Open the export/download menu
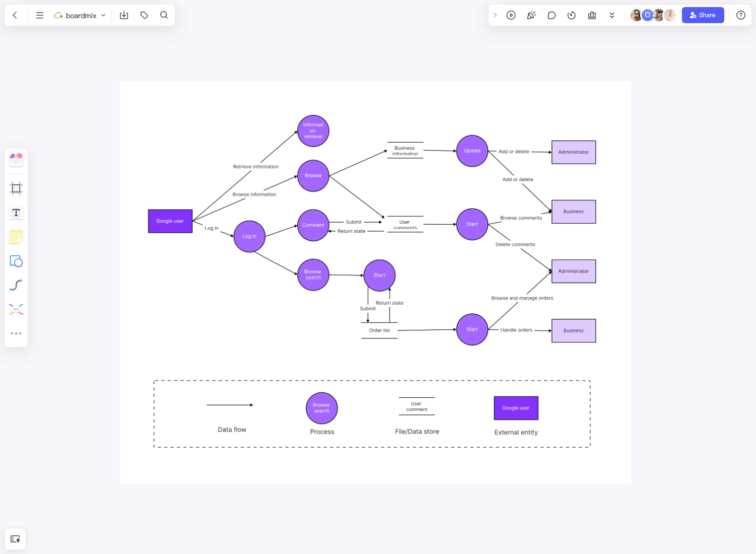 (x=123, y=15)
